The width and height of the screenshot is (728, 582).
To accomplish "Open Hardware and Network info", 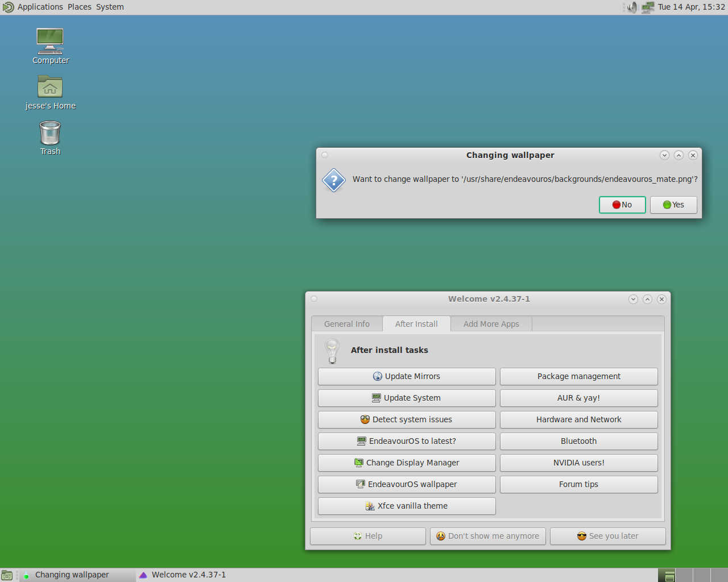I will click(x=579, y=419).
